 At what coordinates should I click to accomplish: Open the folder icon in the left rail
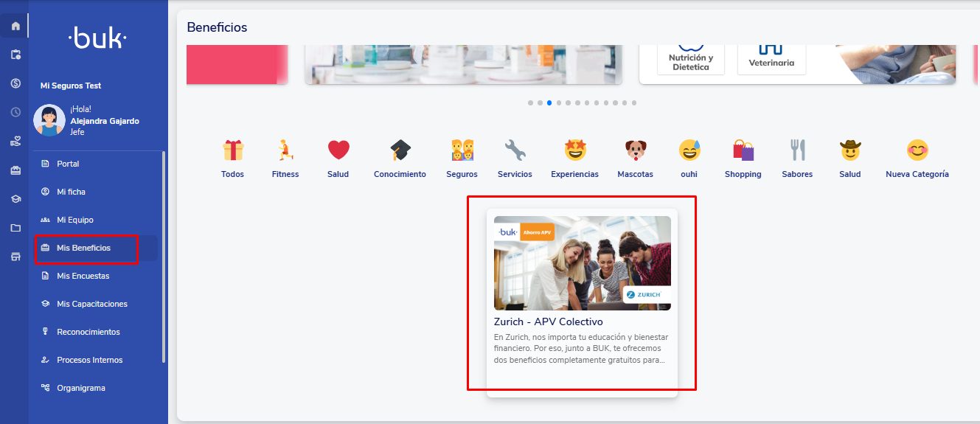[15, 228]
